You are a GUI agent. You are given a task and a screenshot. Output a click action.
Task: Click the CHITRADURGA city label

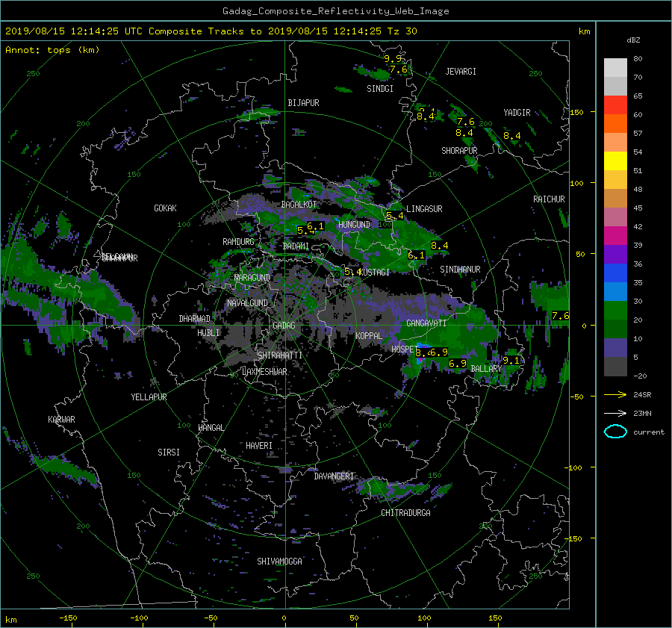click(x=405, y=513)
